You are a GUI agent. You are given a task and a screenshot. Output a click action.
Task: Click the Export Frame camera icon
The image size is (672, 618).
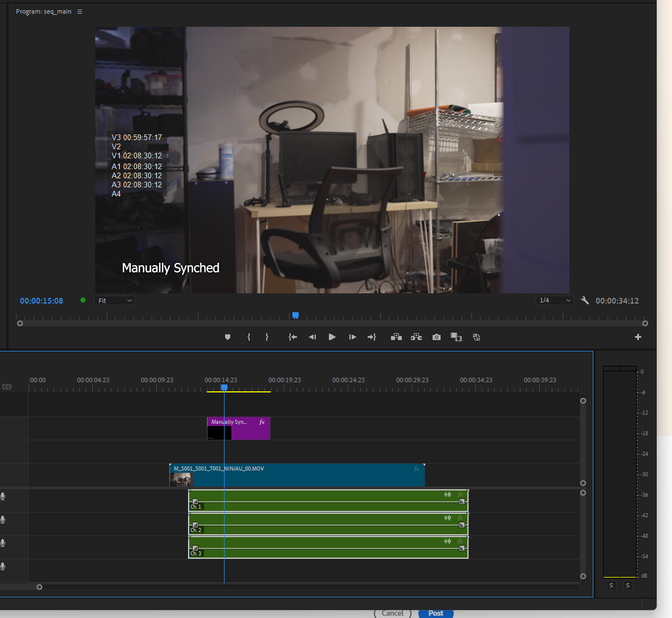coord(436,337)
